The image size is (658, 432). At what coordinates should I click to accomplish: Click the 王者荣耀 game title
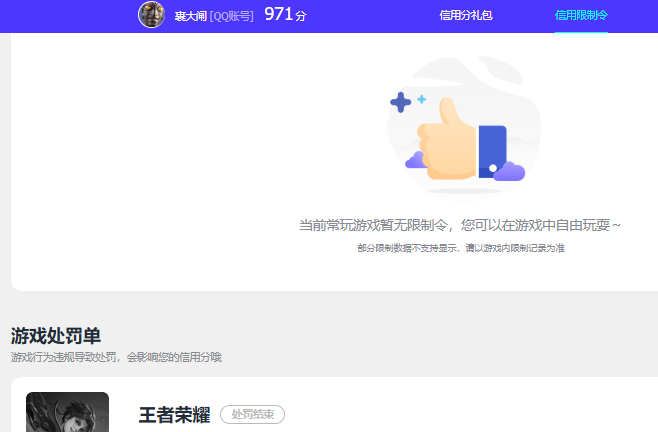(175, 415)
